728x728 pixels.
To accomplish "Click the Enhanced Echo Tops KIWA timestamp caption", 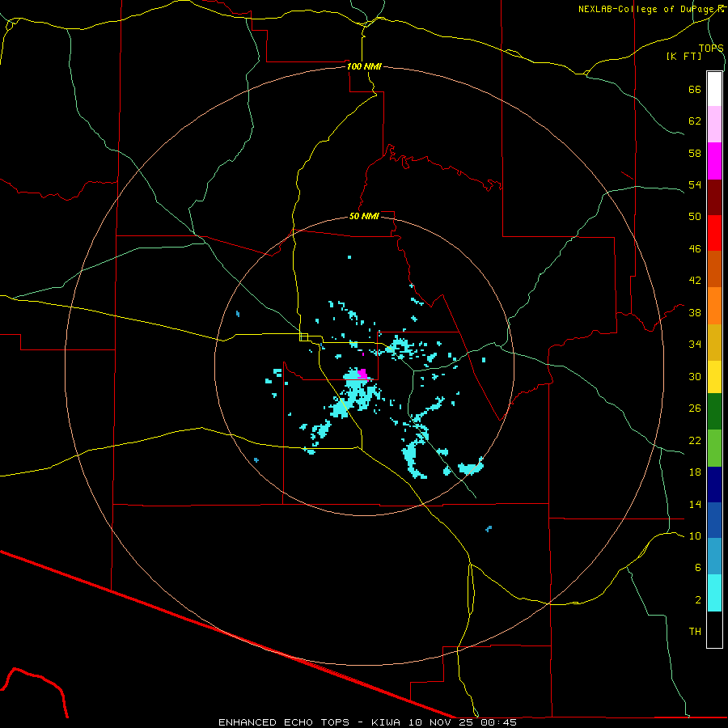I will click(x=367, y=722).
